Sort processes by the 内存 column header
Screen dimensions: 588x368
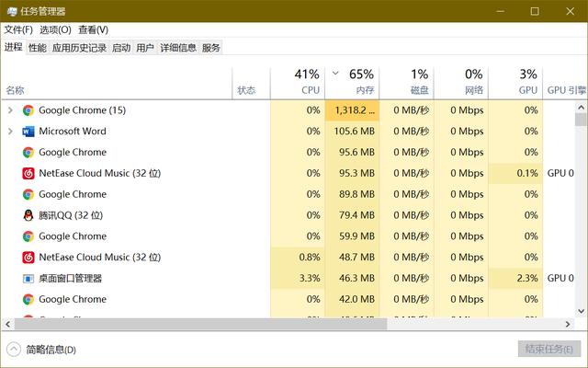[364, 90]
